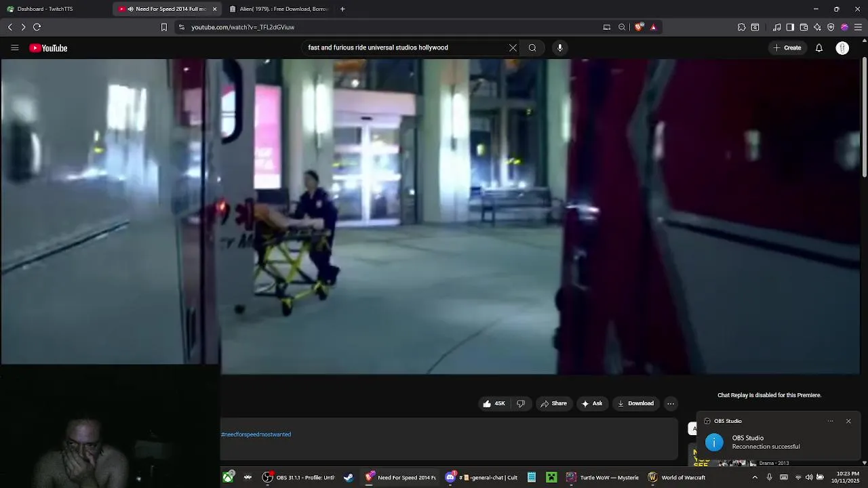Click the install-app icon in address bar

(x=607, y=27)
